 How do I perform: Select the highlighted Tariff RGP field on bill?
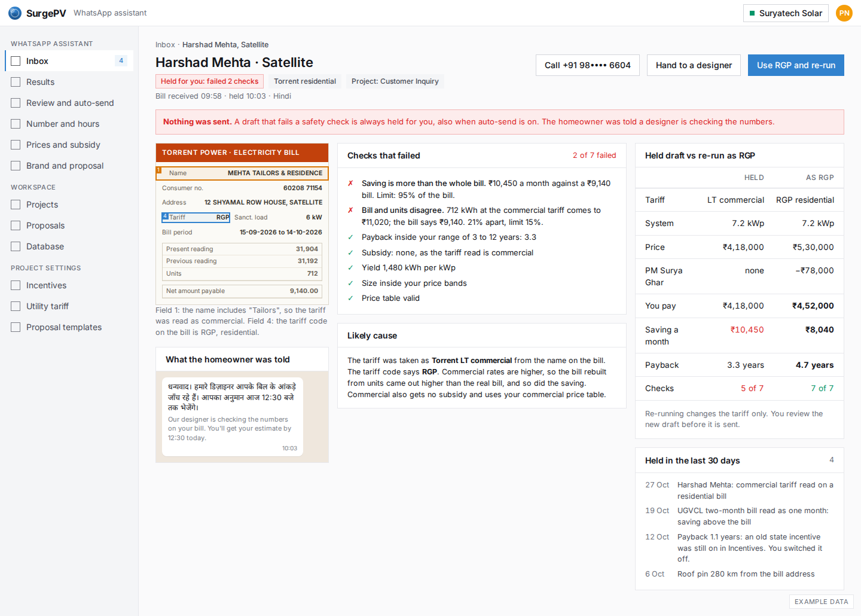pos(196,217)
